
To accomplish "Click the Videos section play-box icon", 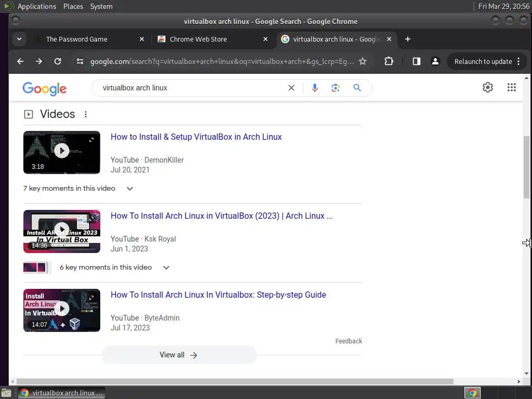I will 29,114.
